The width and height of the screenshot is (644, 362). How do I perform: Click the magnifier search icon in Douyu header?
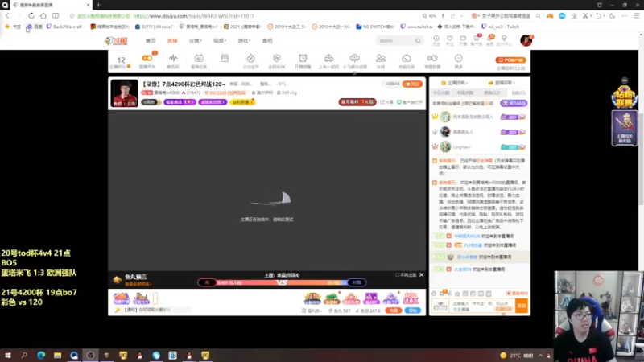[x=418, y=41]
